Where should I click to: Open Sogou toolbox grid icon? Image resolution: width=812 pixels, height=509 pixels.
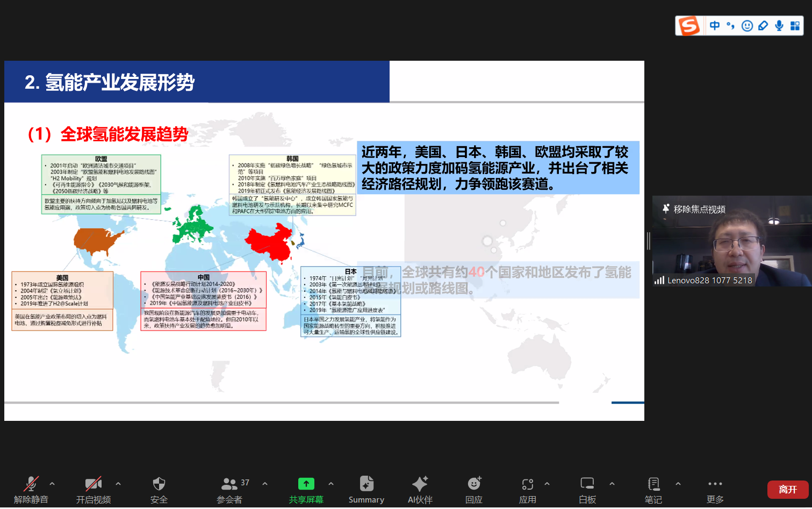tap(795, 26)
